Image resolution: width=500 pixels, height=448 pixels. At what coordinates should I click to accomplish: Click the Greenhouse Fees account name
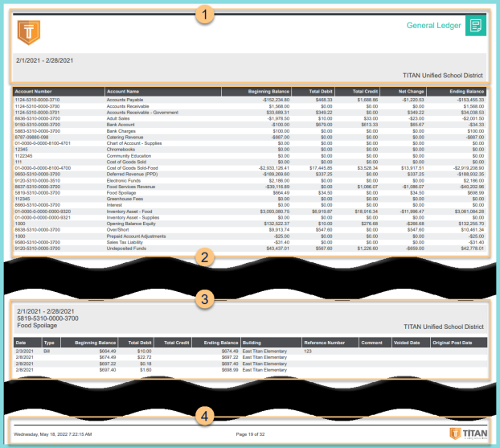tap(125, 199)
